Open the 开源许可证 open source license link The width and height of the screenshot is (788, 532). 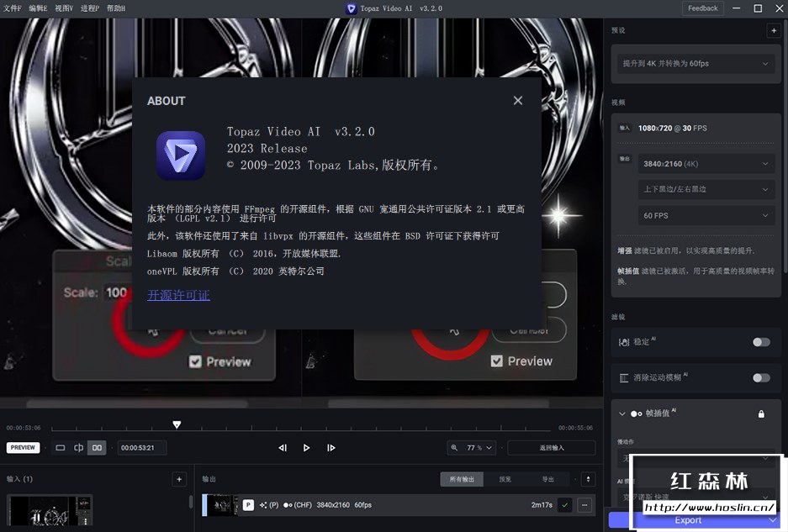pyautogui.click(x=178, y=295)
